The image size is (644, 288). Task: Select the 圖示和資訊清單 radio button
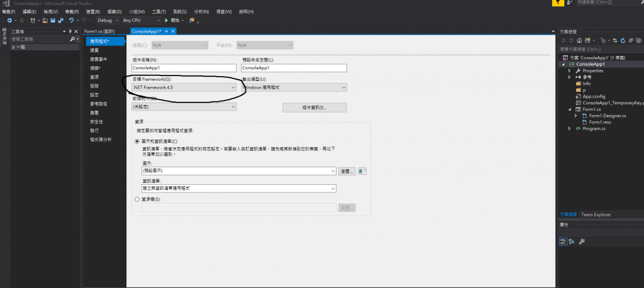click(x=137, y=141)
